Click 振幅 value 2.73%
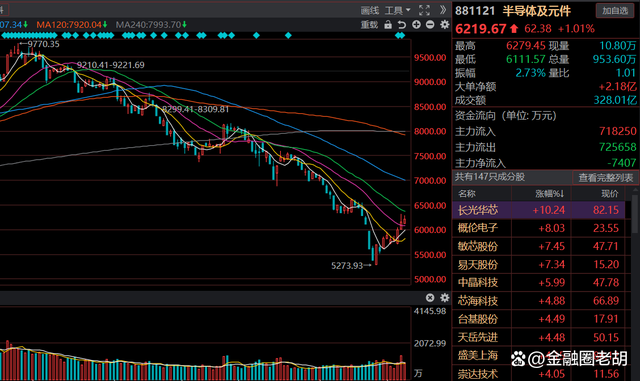 tap(531, 73)
